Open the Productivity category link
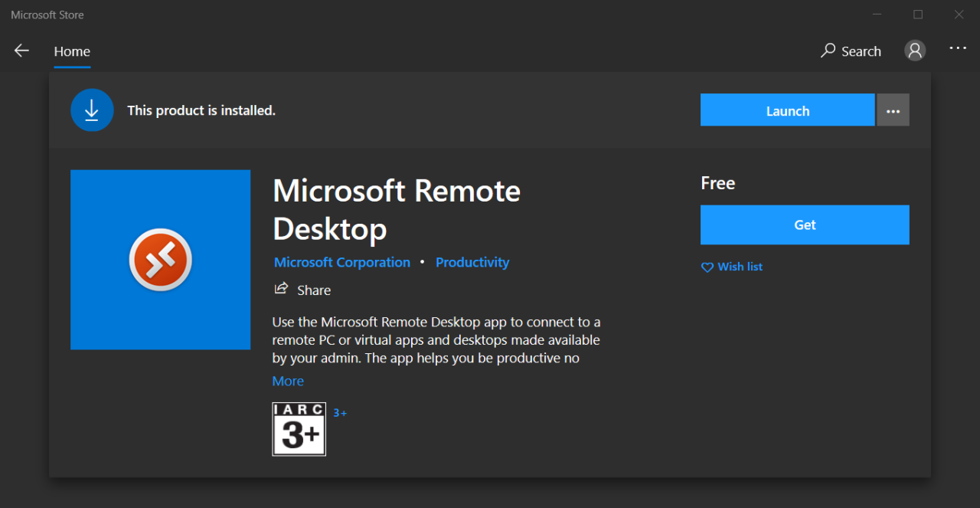 (x=472, y=262)
